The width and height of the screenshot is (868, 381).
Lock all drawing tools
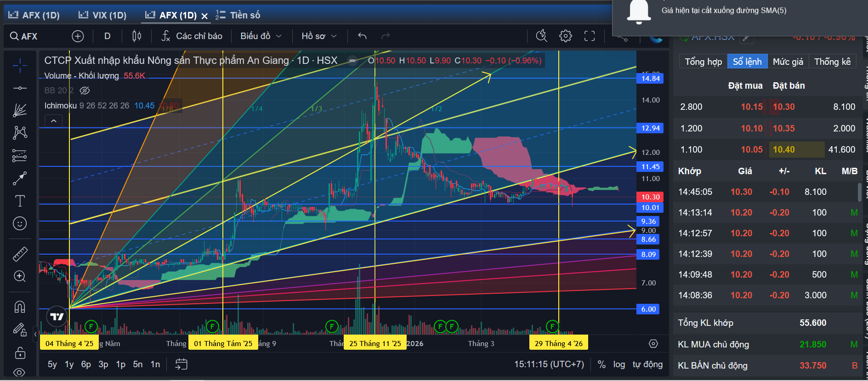point(20,353)
